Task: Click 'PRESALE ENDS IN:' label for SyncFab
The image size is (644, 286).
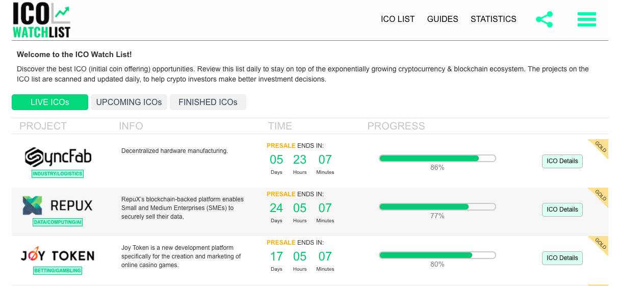Action: point(295,146)
